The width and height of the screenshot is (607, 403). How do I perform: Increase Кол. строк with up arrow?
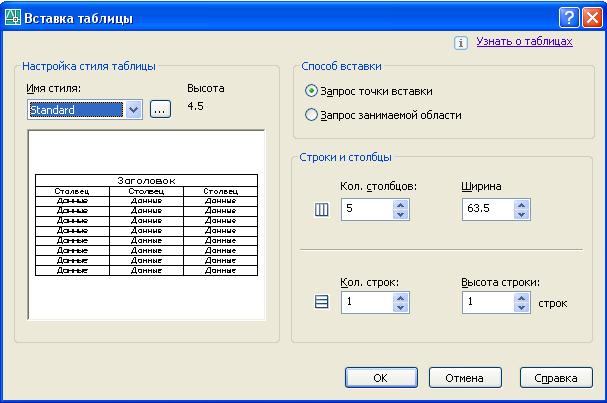(401, 298)
